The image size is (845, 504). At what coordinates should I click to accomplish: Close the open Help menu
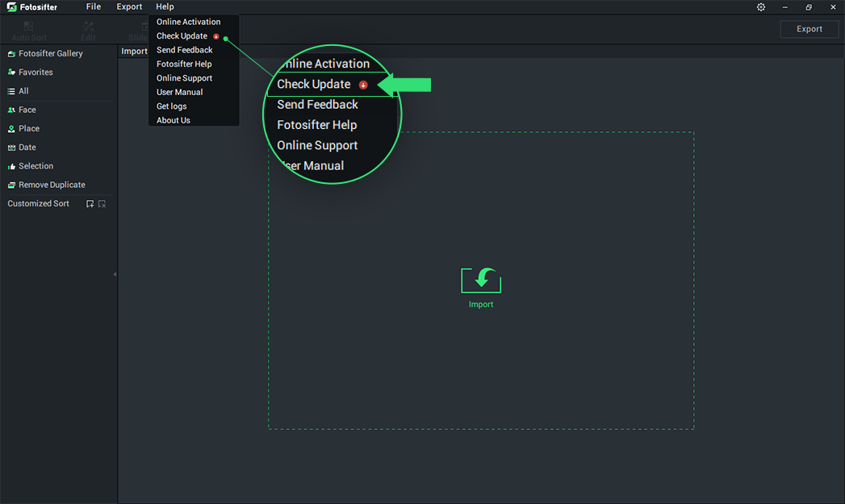click(165, 6)
